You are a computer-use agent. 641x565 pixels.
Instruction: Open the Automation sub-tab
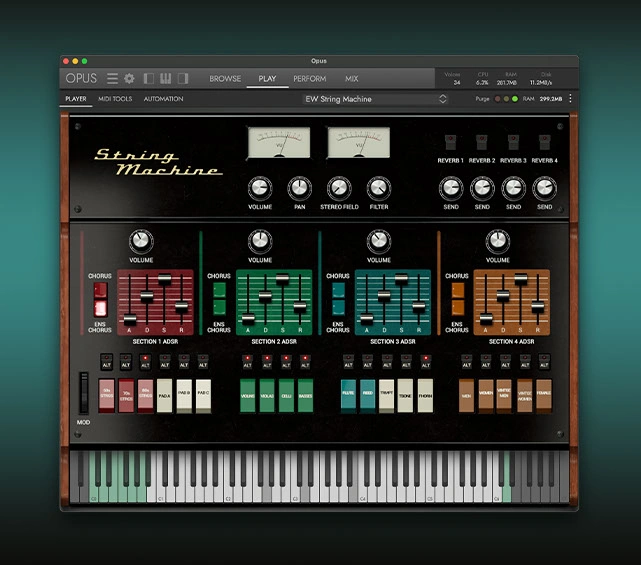[x=163, y=99]
